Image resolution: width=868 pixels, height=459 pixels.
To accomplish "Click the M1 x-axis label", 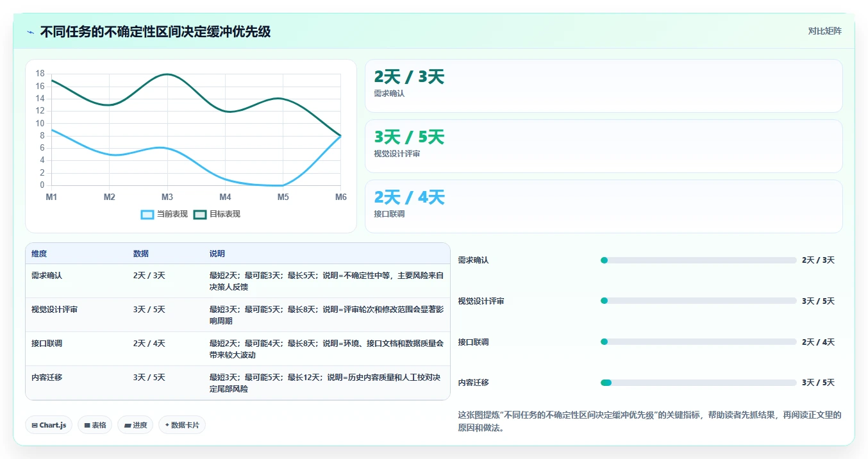I will coord(51,197).
